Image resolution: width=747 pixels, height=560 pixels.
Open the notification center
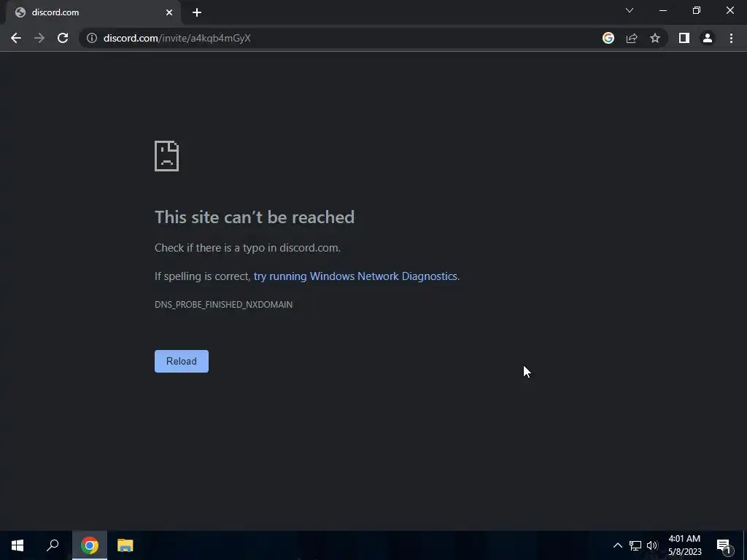[x=724, y=545]
